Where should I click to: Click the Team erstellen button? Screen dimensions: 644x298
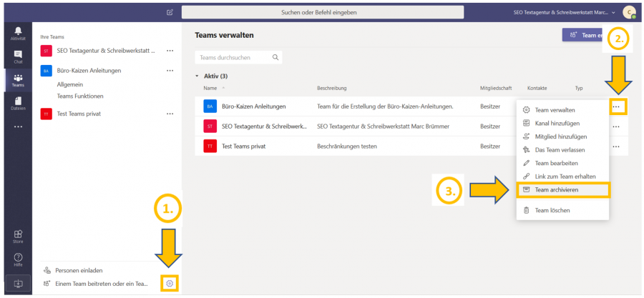pos(582,35)
